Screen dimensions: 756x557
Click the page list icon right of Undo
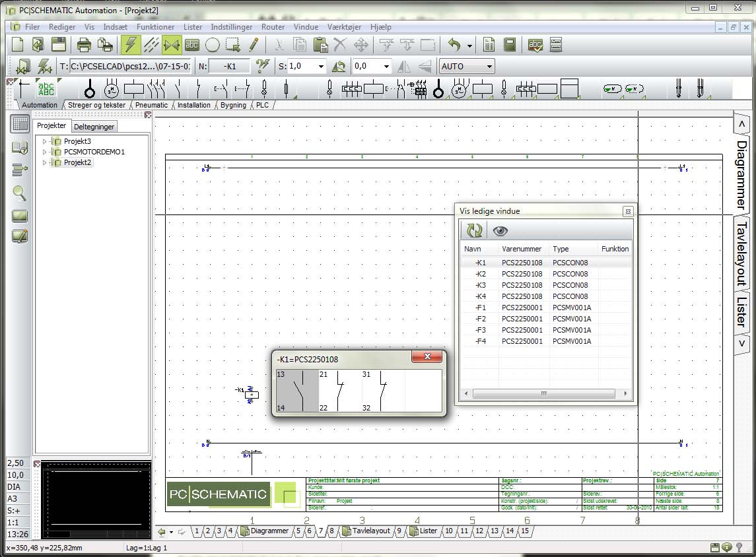click(x=489, y=45)
